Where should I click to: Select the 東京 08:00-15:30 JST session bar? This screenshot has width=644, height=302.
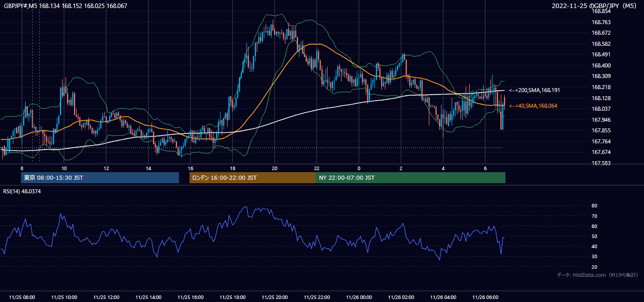100,178
